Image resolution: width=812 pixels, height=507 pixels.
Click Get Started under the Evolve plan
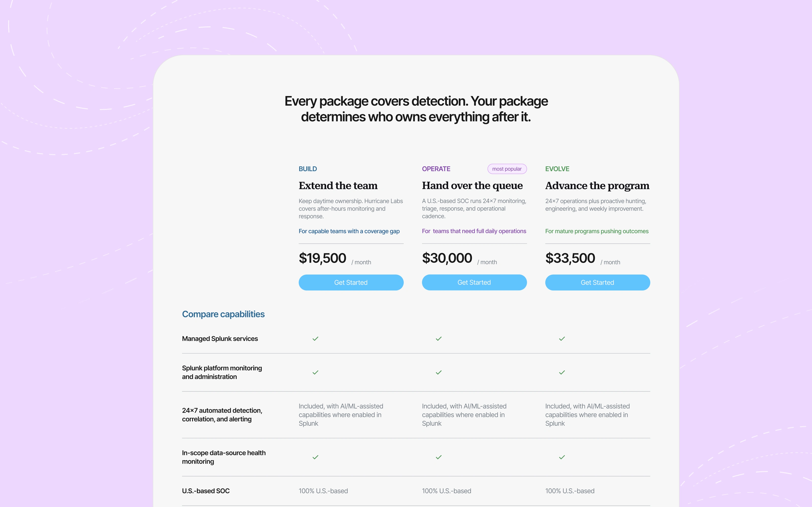(x=597, y=282)
